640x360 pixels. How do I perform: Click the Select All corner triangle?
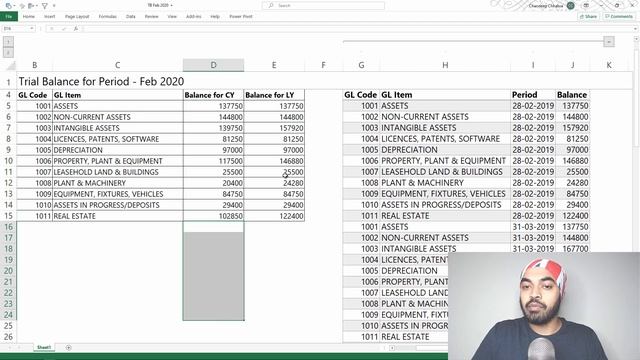(10, 65)
